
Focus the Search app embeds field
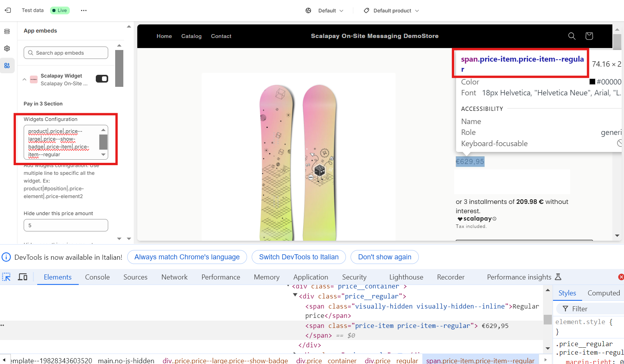(x=66, y=53)
